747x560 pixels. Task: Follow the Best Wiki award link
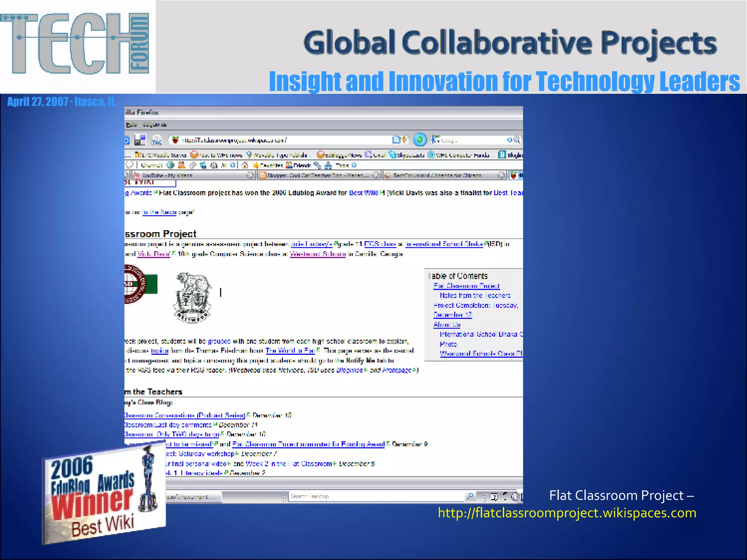[x=364, y=193]
